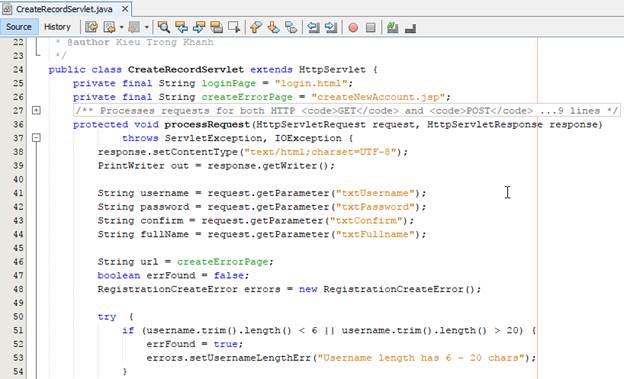624x379 pixels.
Task: Open the Back history dropdown arrow
Action: coord(121,27)
